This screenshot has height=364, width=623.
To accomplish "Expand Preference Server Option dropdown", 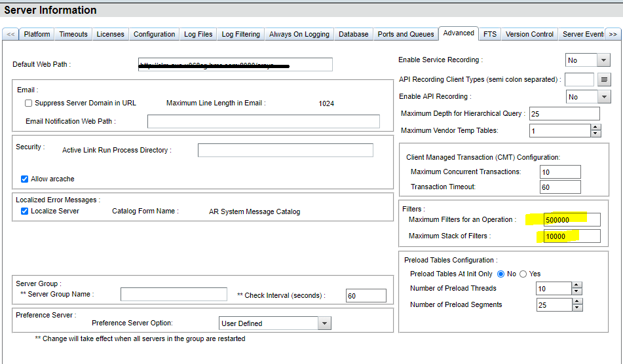I will pyautogui.click(x=324, y=323).
